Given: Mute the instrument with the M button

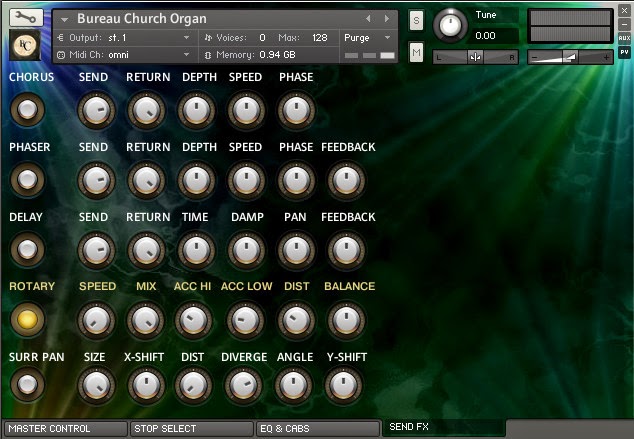Looking at the screenshot, I should (x=416, y=52).
